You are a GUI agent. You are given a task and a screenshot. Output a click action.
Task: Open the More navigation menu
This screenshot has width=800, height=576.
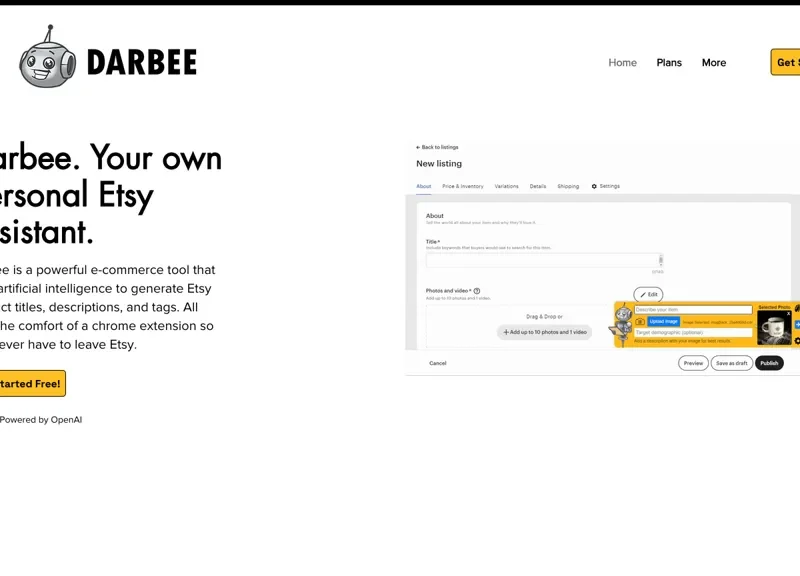(x=714, y=62)
